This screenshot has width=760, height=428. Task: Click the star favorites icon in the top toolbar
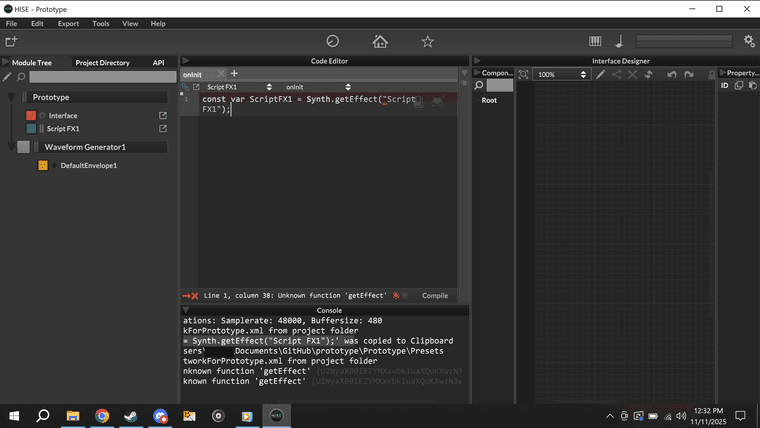click(x=428, y=41)
